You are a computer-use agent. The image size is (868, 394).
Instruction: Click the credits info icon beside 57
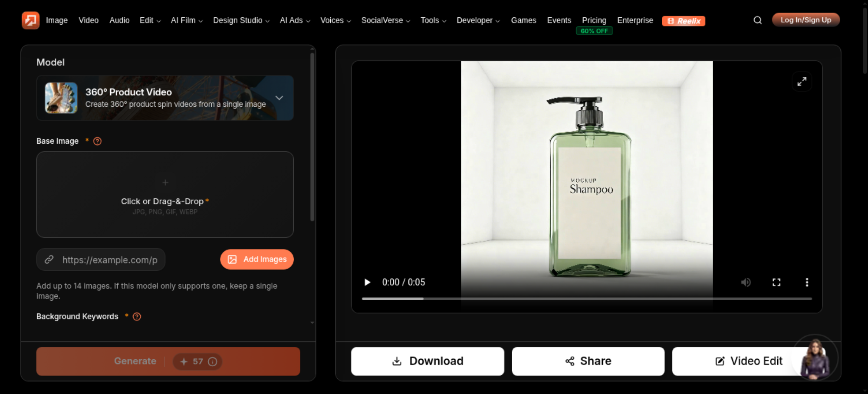[212, 361]
